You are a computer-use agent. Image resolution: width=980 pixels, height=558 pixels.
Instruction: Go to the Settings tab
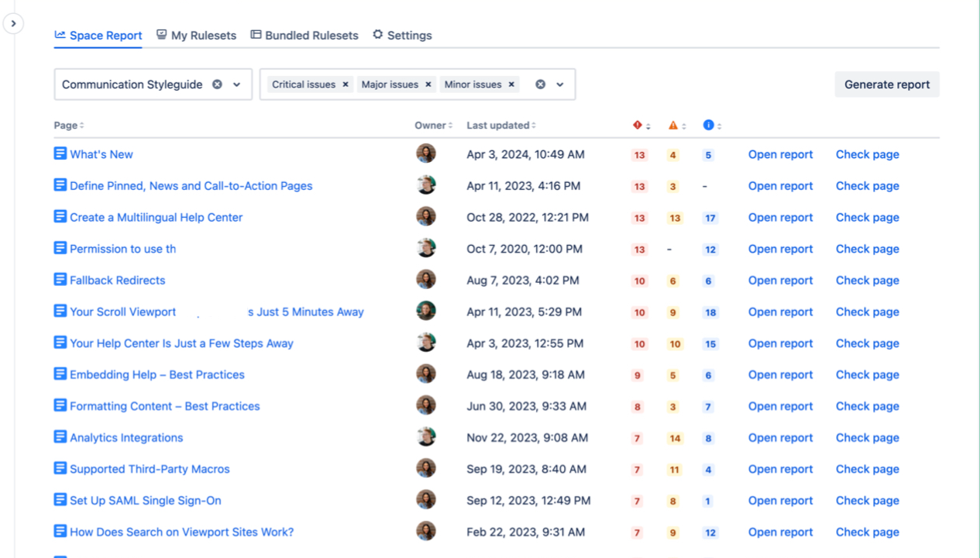[x=402, y=36]
